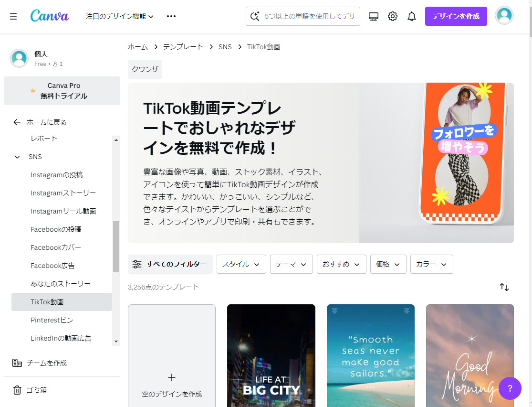Viewport: 532px width, 407px height.
Task: Open the purple help question mark button
Action: tap(510, 388)
